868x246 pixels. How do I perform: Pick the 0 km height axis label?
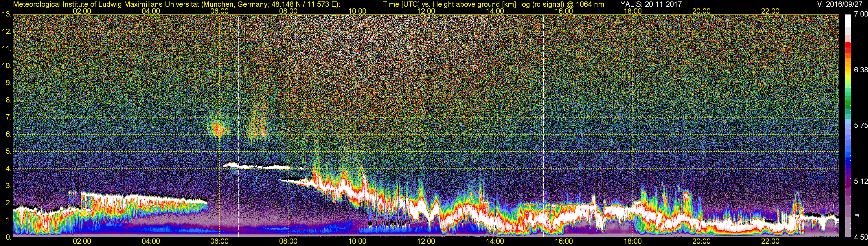[x=8, y=237]
